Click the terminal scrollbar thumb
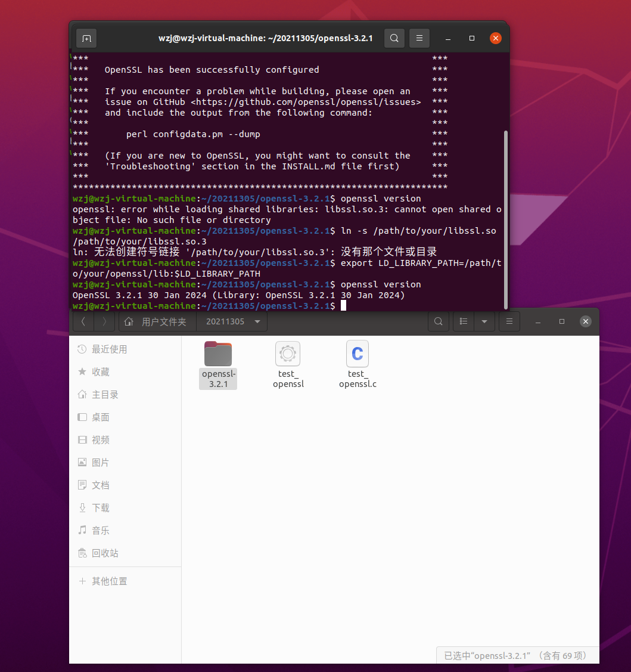This screenshot has width=631, height=672. pos(506,219)
